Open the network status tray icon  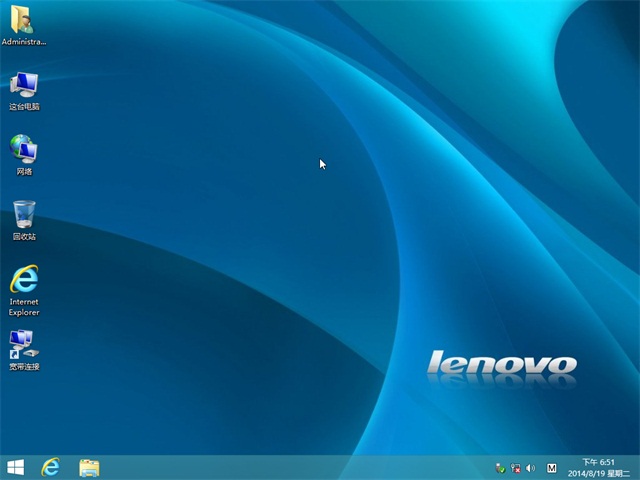tap(515, 468)
